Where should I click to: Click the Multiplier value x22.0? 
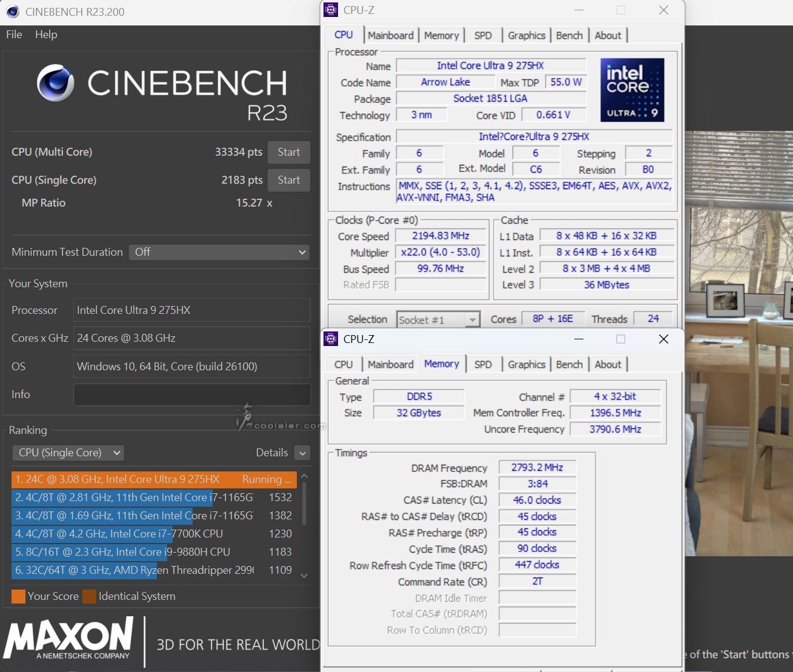click(x=440, y=252)
